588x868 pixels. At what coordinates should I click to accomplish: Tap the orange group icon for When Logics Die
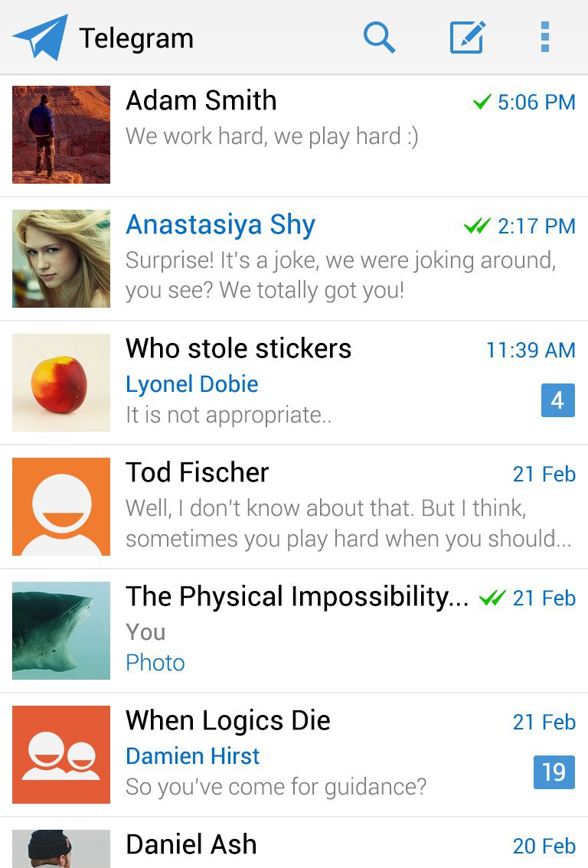point(61,755)
